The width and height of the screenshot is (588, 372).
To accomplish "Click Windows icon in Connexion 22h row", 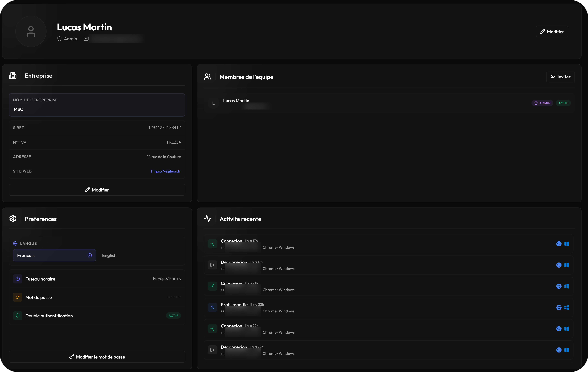I will coord(567,329).
